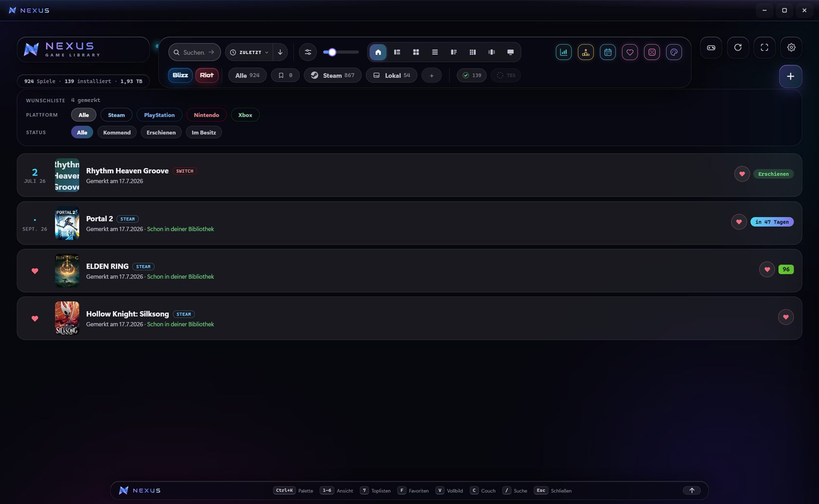Open the ZULETZT sort dropdown
Image resolution: width=819 pixels, height=504 pixels.
click(x=249, y=52)
